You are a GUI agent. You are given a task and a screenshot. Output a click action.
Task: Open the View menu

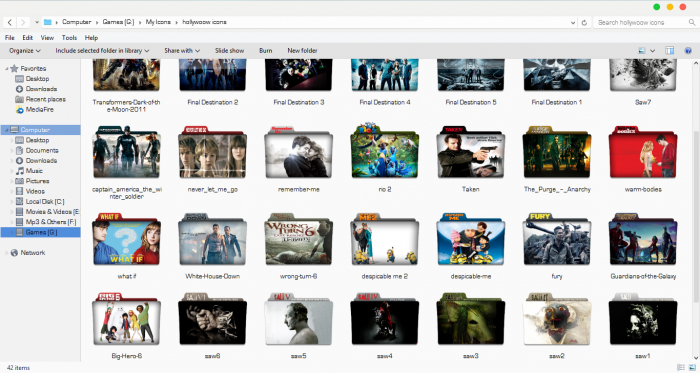[x=47, y=37]
